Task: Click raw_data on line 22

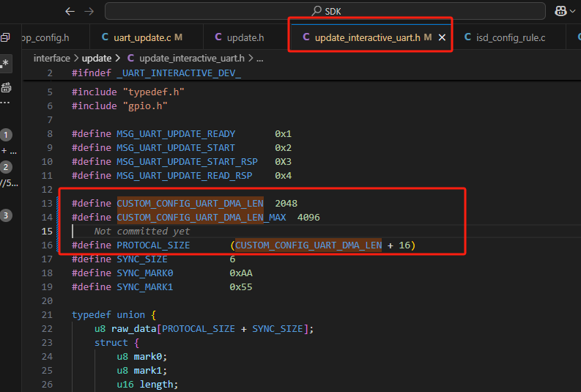Action: pos(134,329)
